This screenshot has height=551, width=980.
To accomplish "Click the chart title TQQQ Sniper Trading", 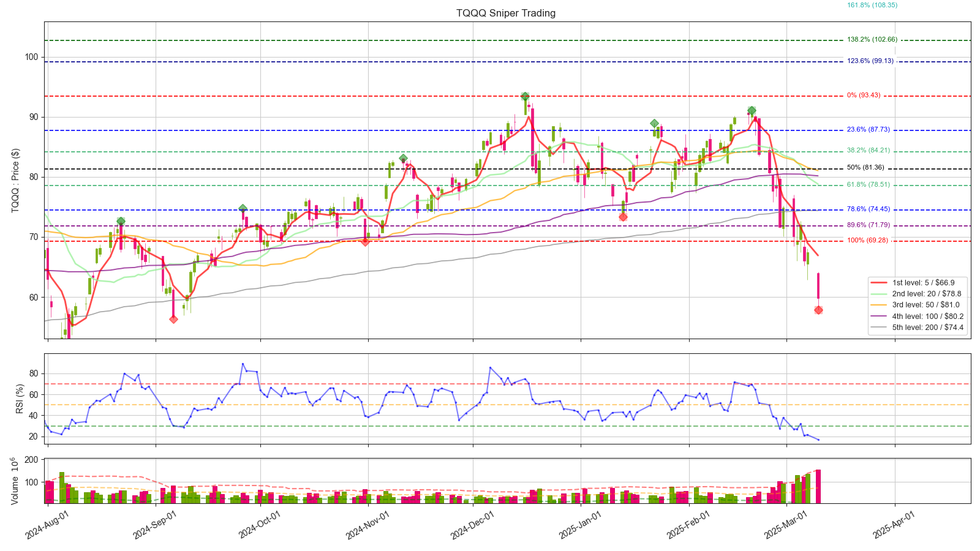I will point(506,13).
